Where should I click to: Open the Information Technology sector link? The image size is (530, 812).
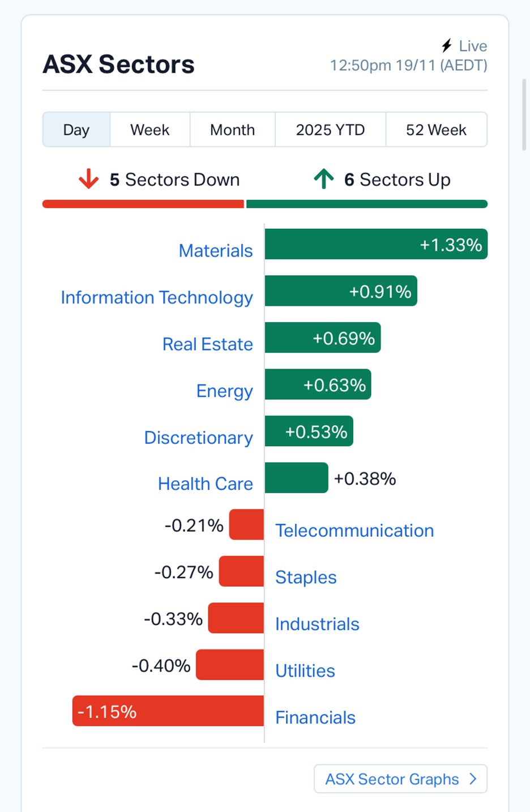(x=157, y=297)
